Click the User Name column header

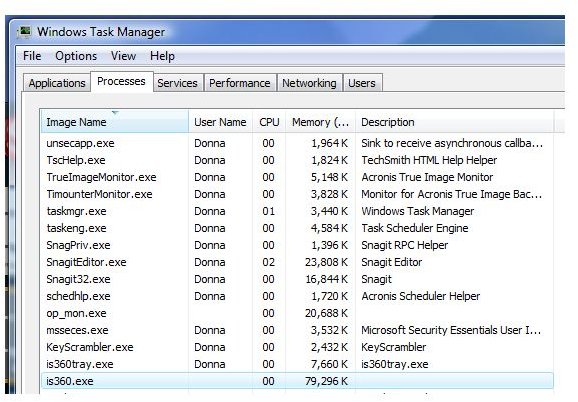click(220, 122)
